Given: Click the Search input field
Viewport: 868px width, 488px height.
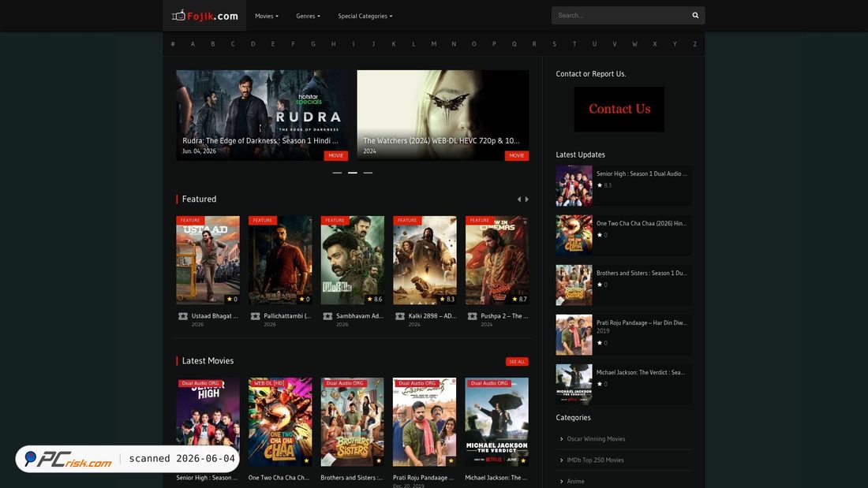Looking at the screenshot, I should [x=620, y=16].
